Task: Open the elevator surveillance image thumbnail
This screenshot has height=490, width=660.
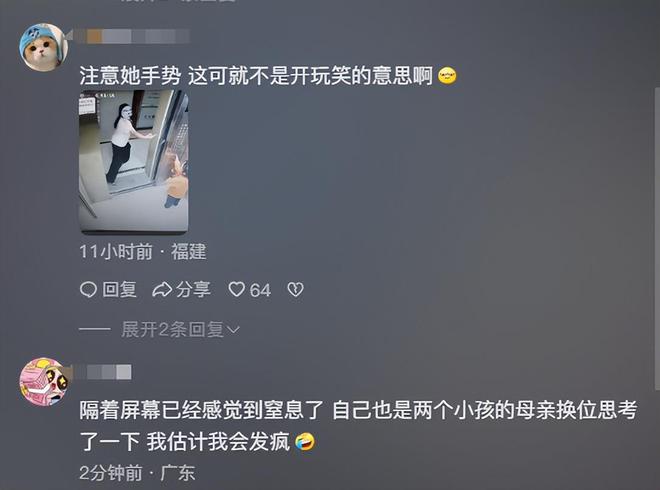Action: pyautogui.click(x=133, y=161)
